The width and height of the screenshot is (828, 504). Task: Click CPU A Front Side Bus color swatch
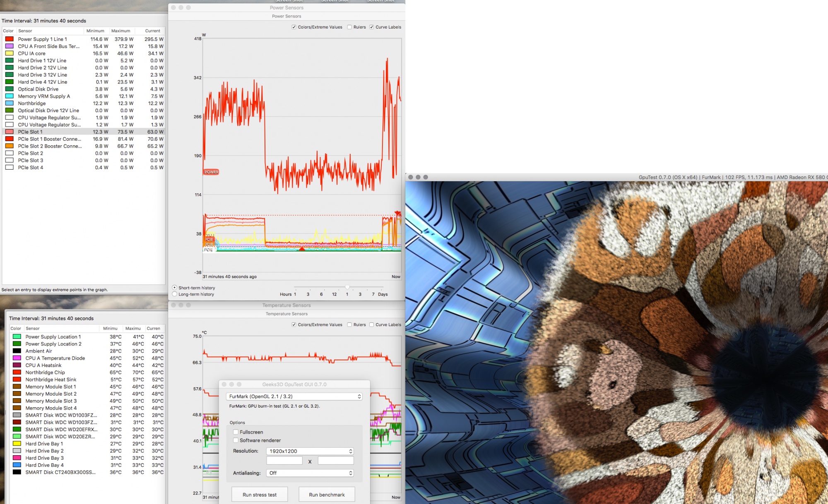coord(10,46)
